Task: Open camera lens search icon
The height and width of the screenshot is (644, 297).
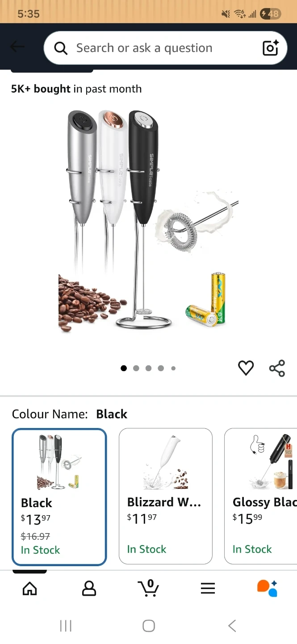Action: [x=271, y=48]
